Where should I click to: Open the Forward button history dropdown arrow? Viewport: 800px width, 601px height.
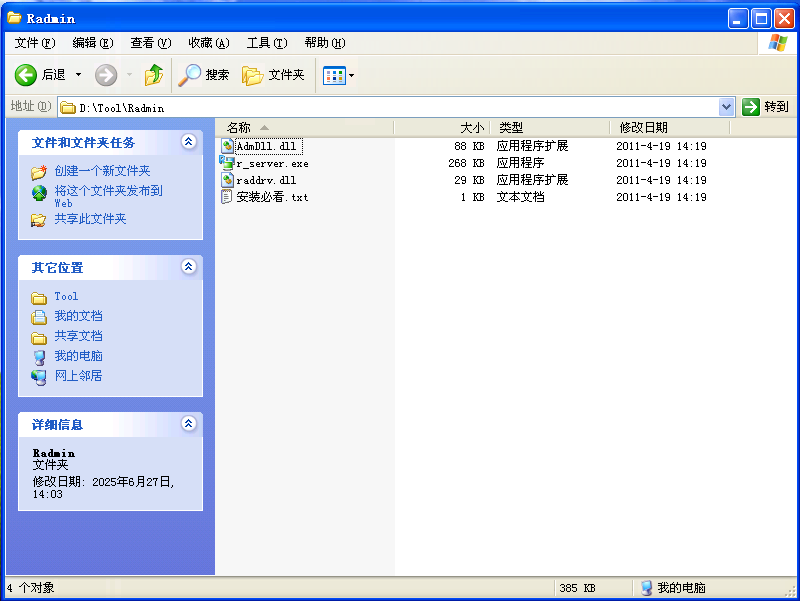point(130,75)
